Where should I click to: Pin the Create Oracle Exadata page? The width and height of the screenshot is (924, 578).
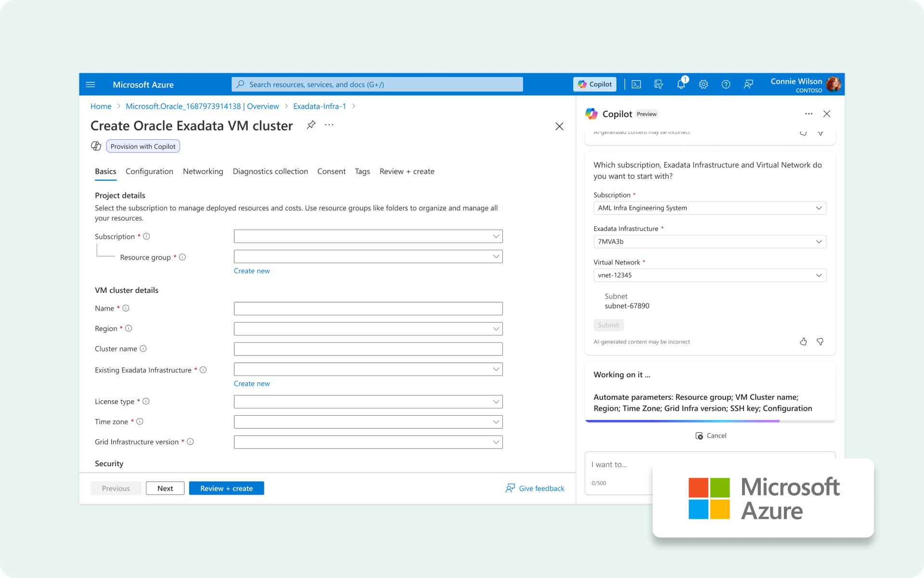click(x=311, y=125)
